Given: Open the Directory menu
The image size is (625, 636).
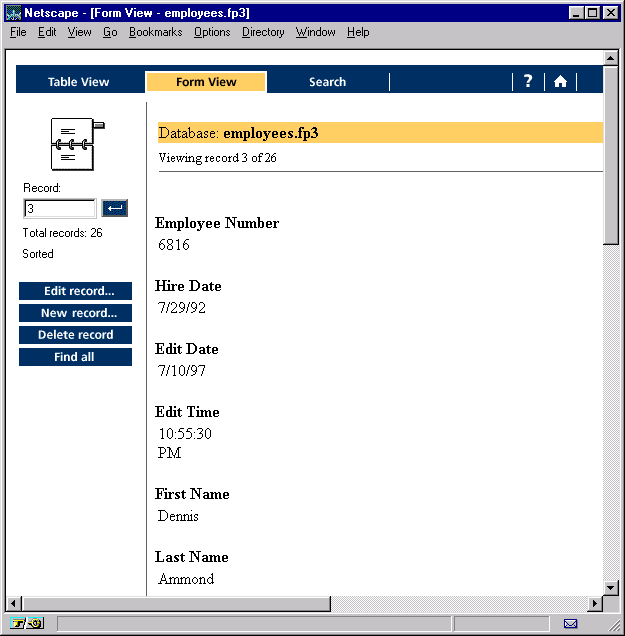Looking at the screenshot, I should point(263,32).
